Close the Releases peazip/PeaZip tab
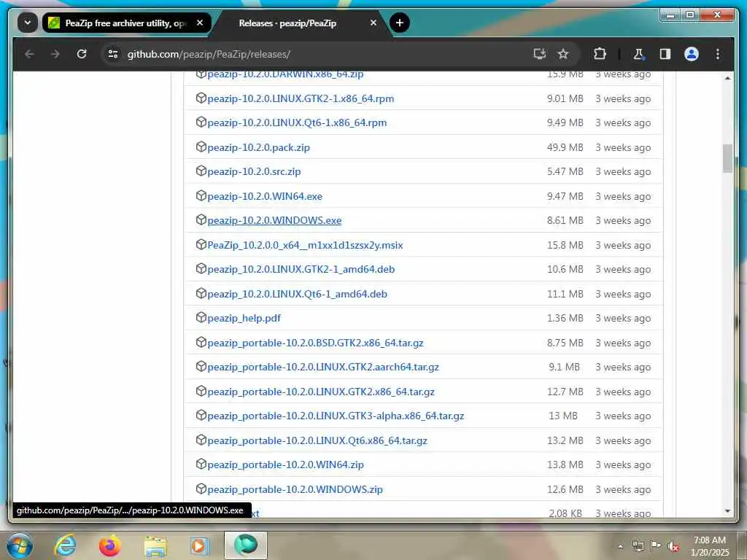747x560 pixels. (x=373, y=23)
